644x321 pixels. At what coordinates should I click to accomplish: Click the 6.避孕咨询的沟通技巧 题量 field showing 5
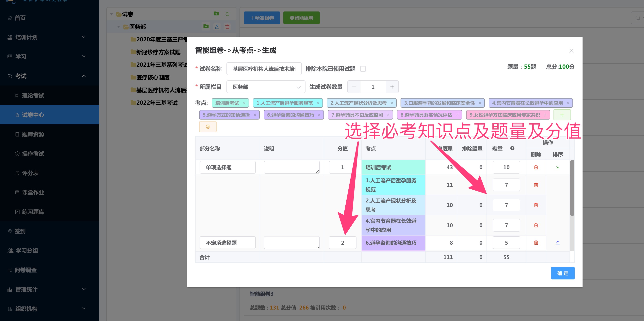point(506,243)
